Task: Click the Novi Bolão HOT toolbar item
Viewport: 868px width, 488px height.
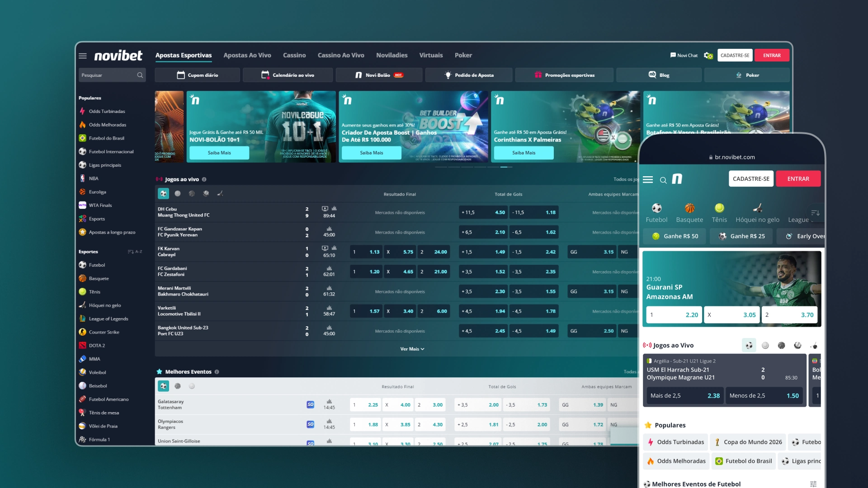Action: click(379, 75)
